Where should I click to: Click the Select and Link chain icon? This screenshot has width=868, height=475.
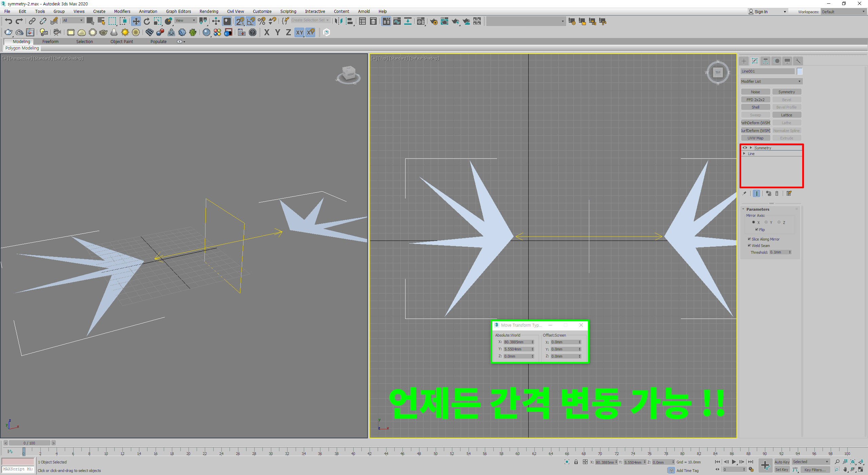click(x=32, y=21)
